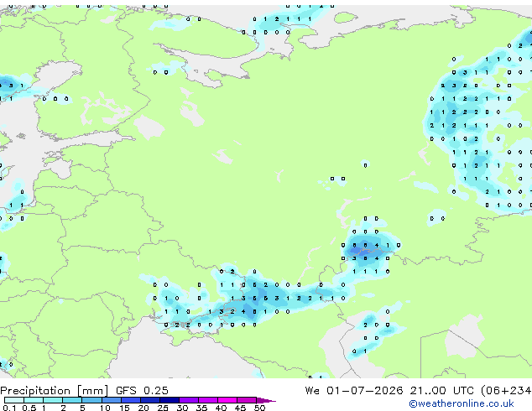Click the 'We' weekday label
532x411 pixels.
[312, 391]
